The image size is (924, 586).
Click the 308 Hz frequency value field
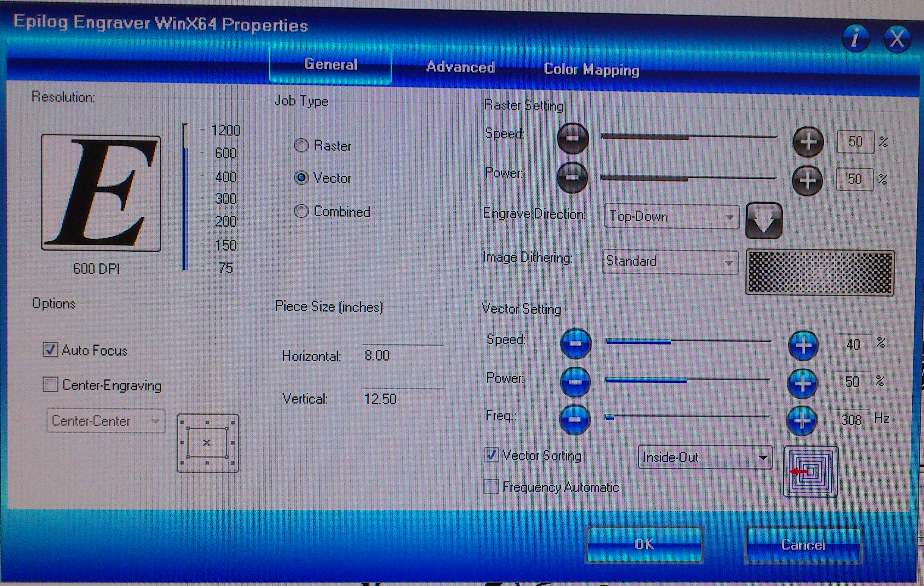point(851,420)
